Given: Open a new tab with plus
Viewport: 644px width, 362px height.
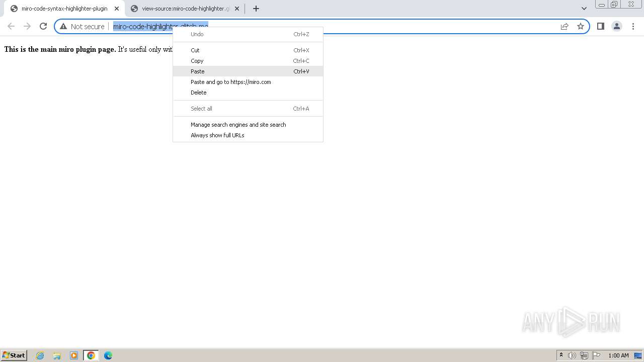Looking at the screenshot, I should pos(256,9).
